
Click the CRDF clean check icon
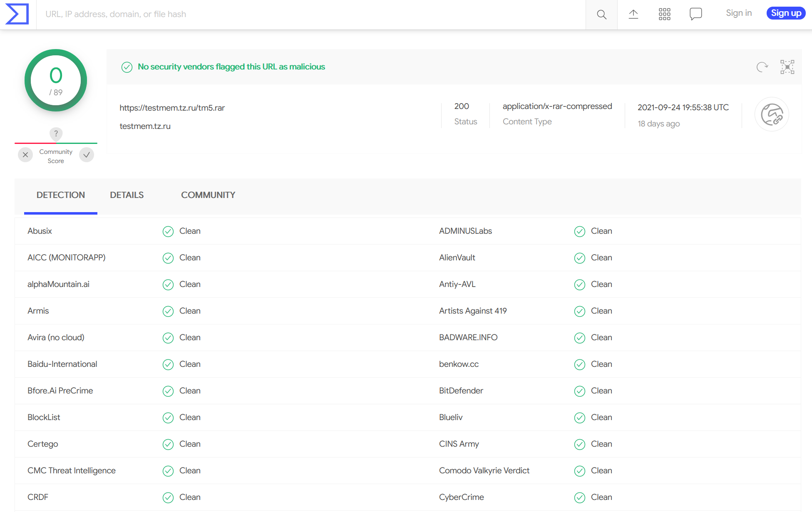pos(168,497)
